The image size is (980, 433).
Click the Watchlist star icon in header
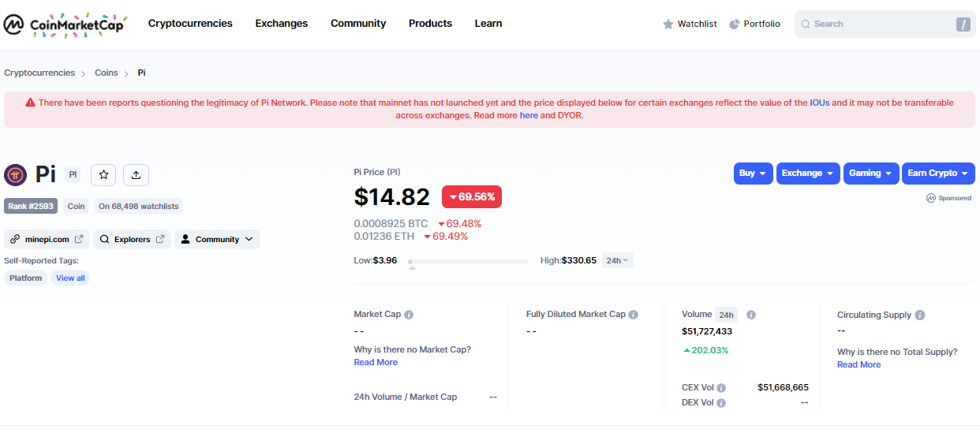click(668, 24)
